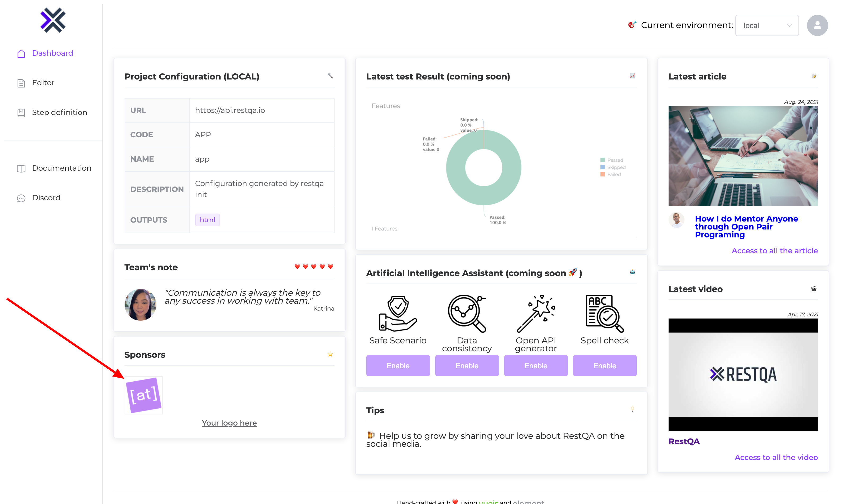Image resolution: width=843 pixels, height=504 pixels.
Task: Click the Safe Scenario shield icon
Action: point(398,313)
